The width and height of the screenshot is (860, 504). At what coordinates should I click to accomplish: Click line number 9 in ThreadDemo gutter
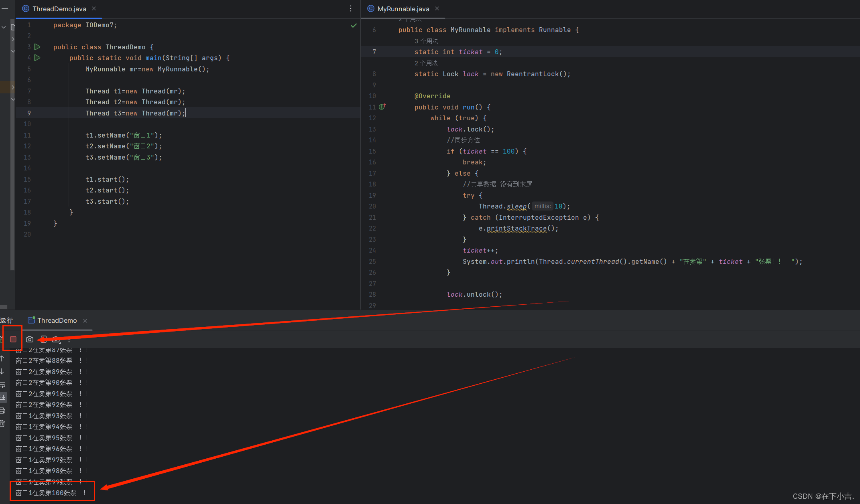tap(29, 113)
